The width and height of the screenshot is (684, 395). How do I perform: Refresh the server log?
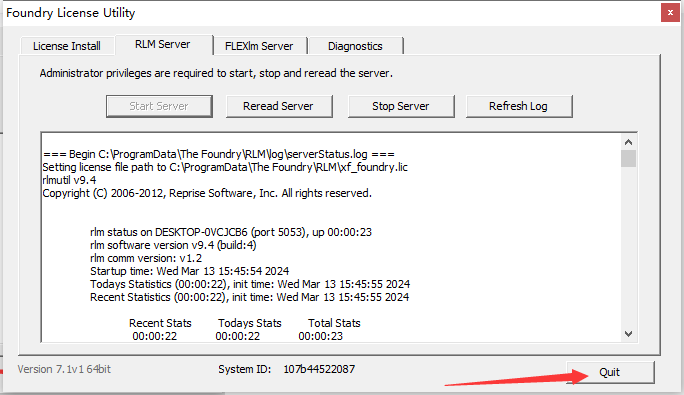(519, 106)
